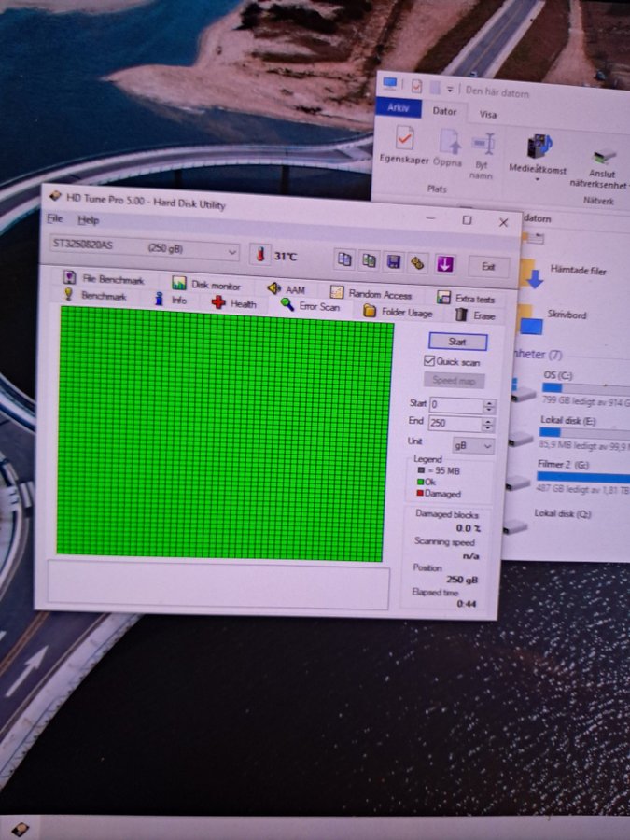Open the File Benchmark tab
Image resolution: width=630 pixels, height=840 pixels.
pyautogui.click(x=104, y=278)
